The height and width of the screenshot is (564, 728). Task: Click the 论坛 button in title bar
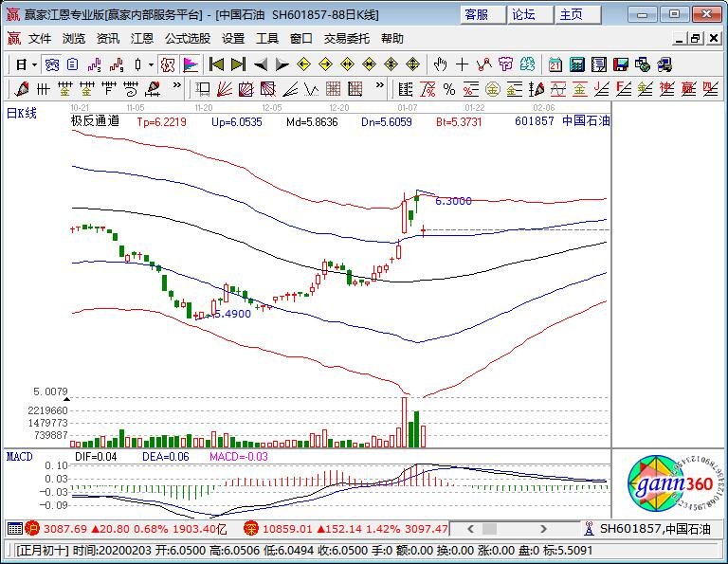(530, 15)
